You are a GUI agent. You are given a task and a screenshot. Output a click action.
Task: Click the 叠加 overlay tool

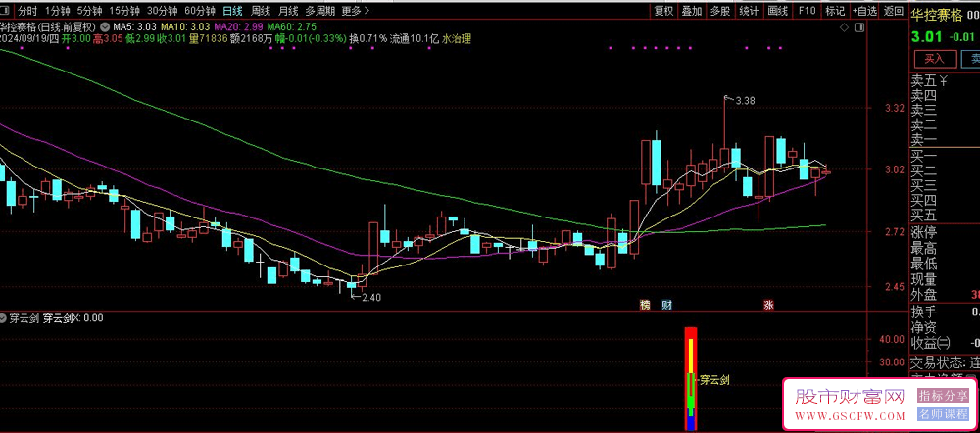tap(691, 11)
